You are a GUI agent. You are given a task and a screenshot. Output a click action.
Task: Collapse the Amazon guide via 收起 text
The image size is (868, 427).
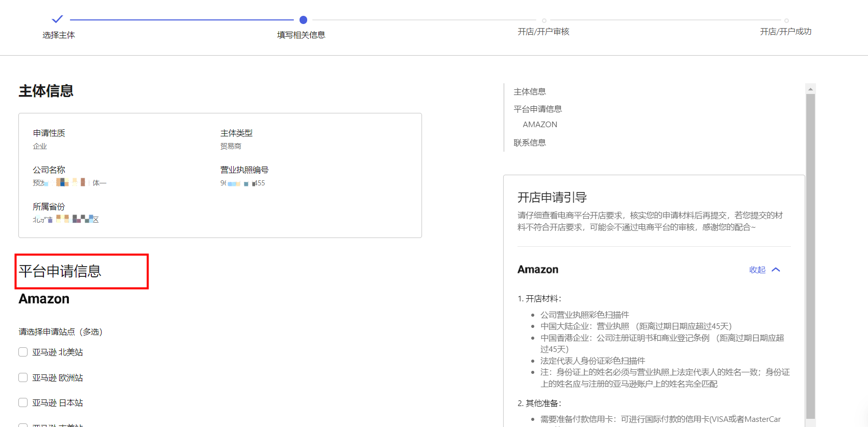[757, 270]
